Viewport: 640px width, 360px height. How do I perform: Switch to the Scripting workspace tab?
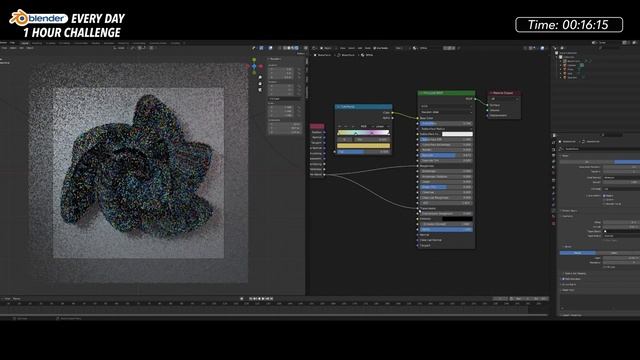coord(176,43)
